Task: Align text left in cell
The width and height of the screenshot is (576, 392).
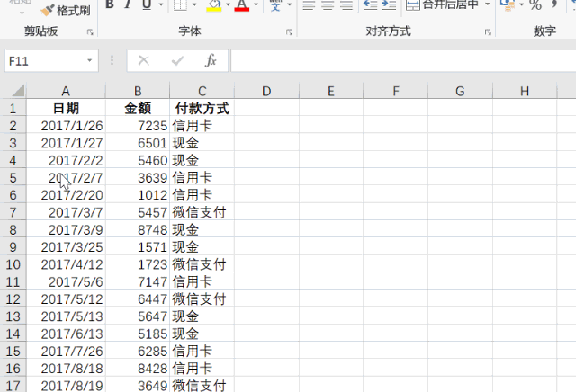Action: pyautogui.click(x=308, y=5)
